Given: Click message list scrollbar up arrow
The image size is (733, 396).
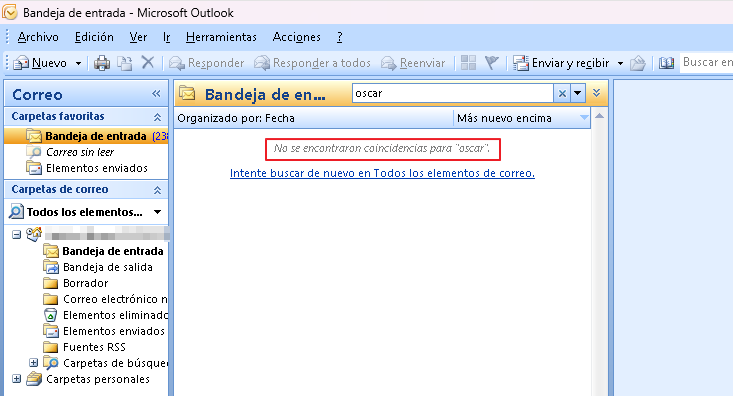Looking at the screenshot, I should (x=599, y=115).
